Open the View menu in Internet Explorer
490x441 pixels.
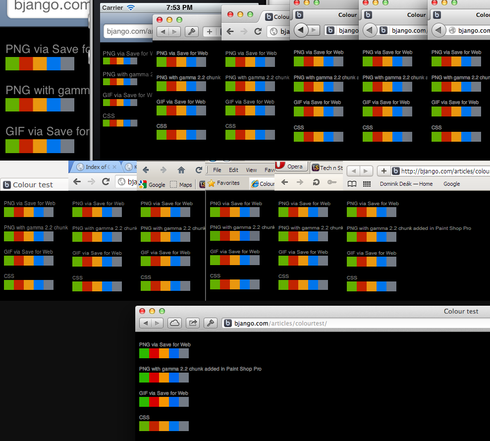coord(251,170)
